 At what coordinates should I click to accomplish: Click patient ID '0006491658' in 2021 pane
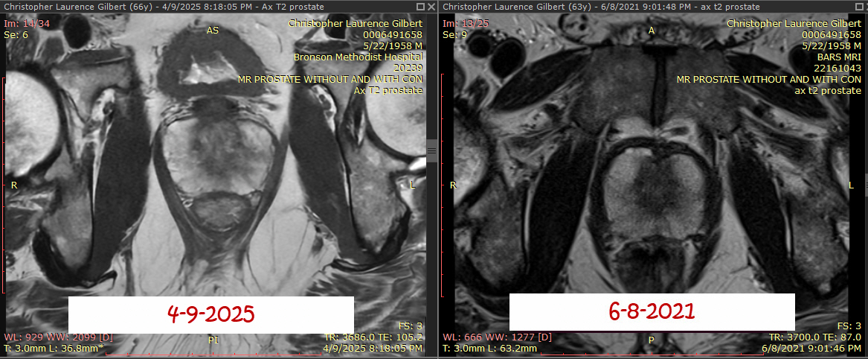832,34
